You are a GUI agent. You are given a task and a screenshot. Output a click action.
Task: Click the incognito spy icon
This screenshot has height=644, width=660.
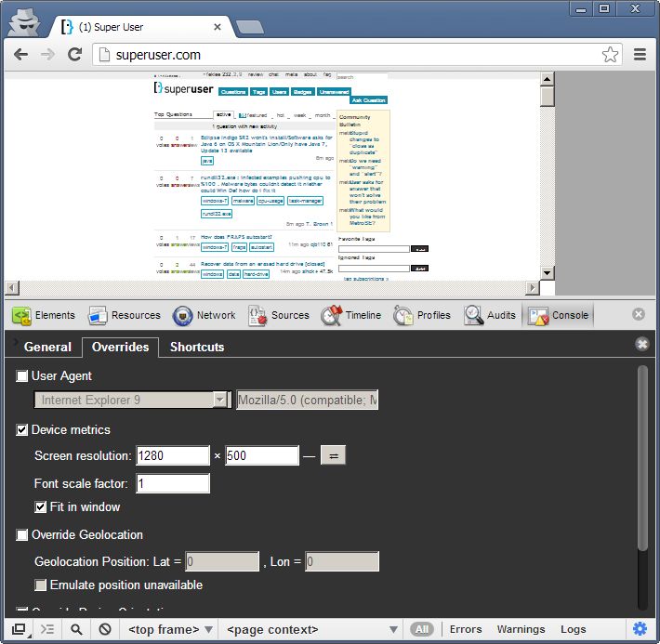(25, 22)
